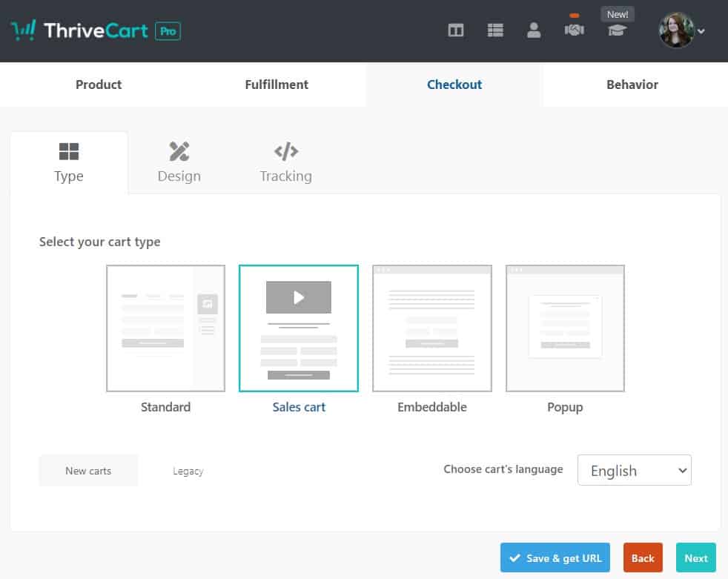Open the Learn graduation cap icon
Viewport: 728px width, 579px height.
617,30
